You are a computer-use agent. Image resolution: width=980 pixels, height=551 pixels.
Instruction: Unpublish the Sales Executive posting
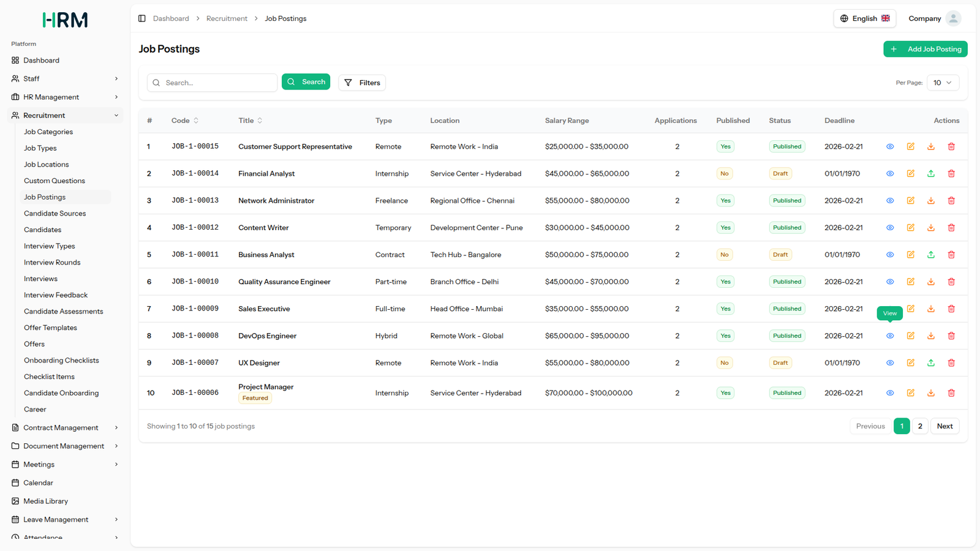(931, 309)
